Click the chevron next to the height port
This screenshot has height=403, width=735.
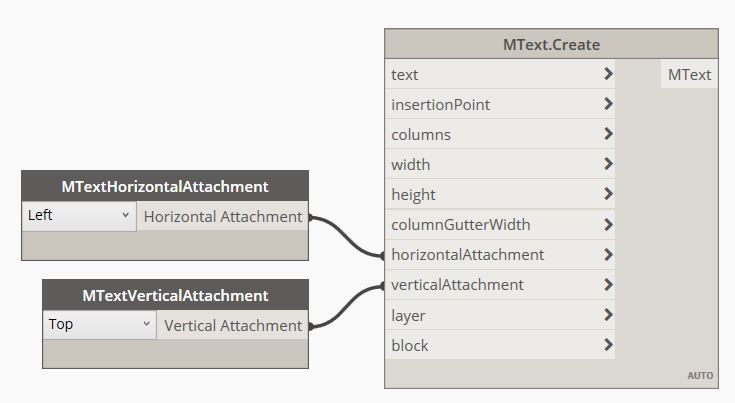[x=608, y=194]
